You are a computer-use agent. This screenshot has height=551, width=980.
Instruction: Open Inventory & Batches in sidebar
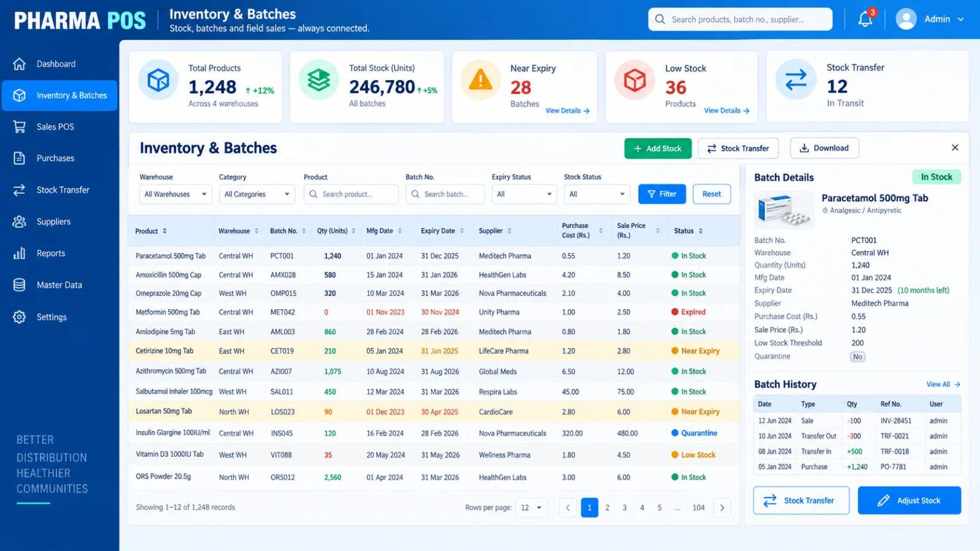click(59, 96)
